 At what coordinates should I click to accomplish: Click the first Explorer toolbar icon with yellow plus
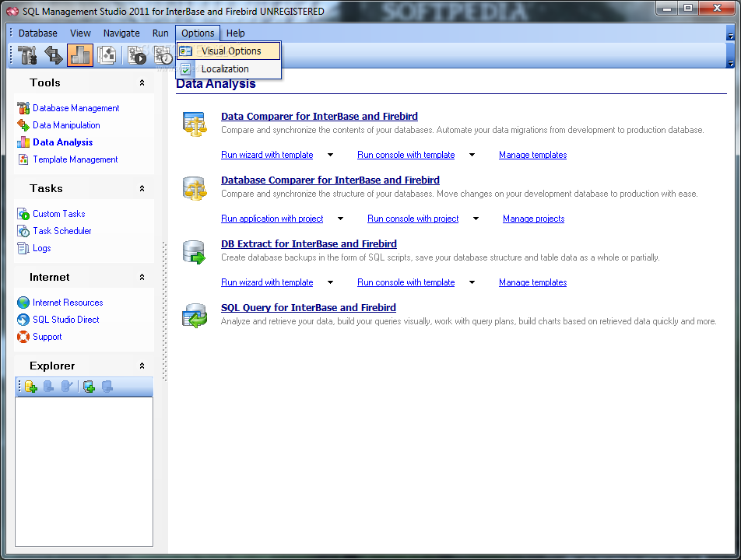pyautogui.click(x=30, y=387)
